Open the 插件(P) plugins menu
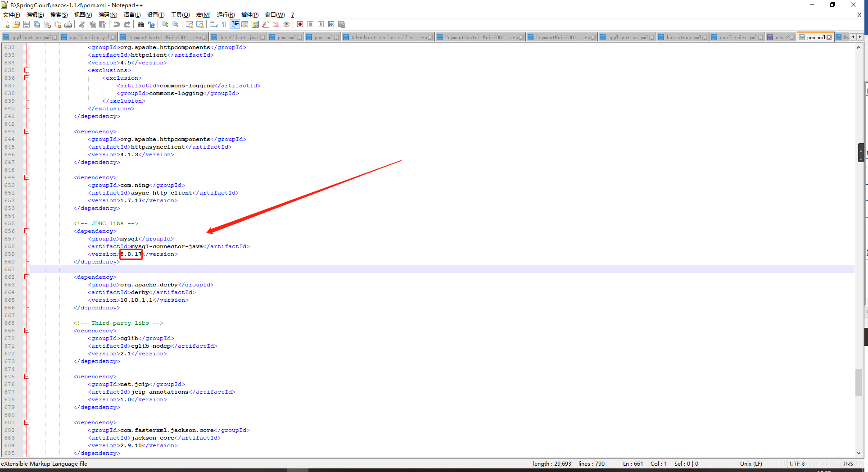868x472 pixels. (250, 15)
